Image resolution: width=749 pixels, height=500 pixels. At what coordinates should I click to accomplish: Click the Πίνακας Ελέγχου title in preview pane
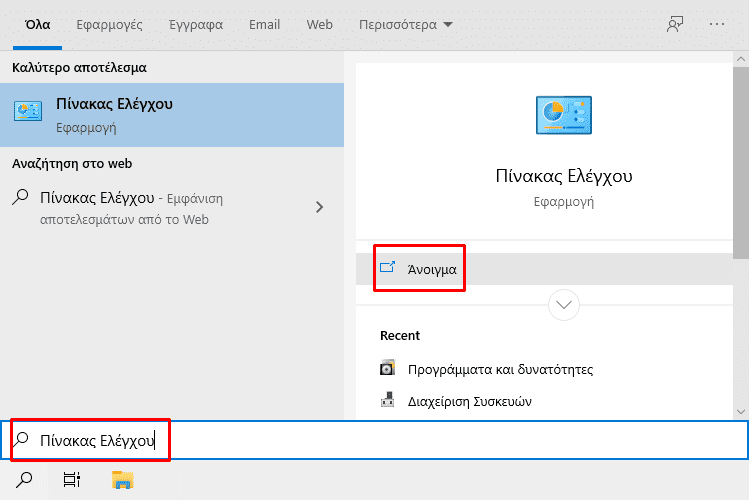pos(564,176)
